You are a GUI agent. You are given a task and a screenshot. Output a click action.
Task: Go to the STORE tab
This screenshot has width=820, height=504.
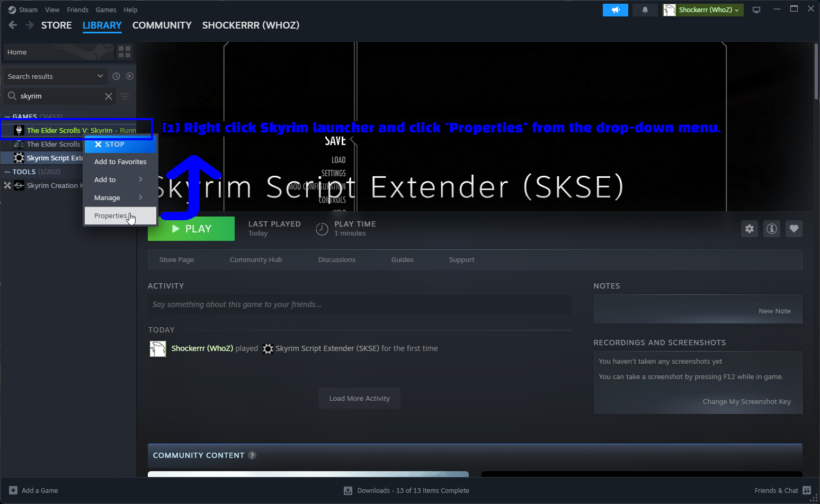click(x=57, y=25)
